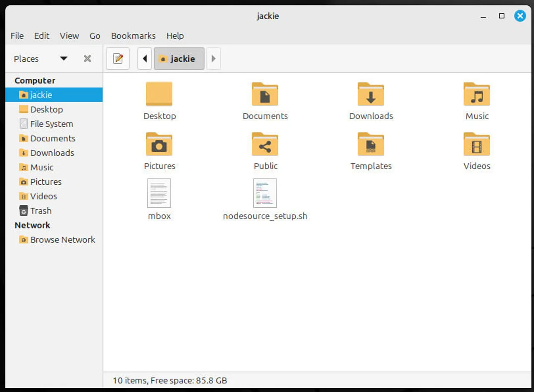
Task: Click the jackie path bar button
Action: tap(179, 59)
